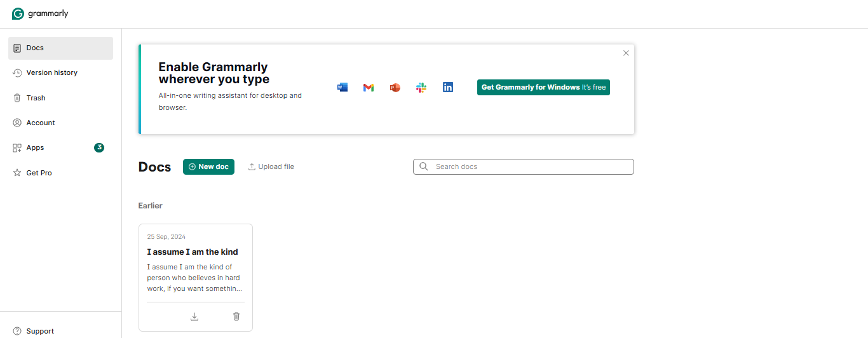This screenshot has width=868, height=338.
Task: Click the All-in-one writing assistant description text
Action: coord(230,102)
